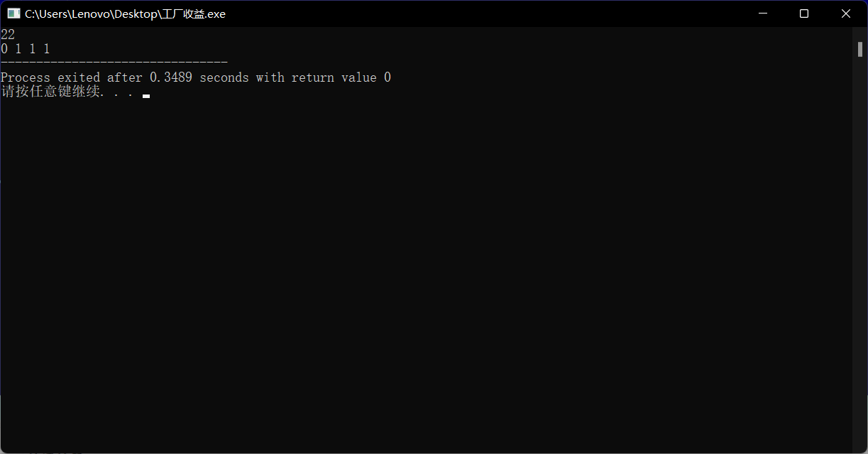This screenshot has height=454, width=868.
Task: Minimize the console window
Action: (763, 13)
